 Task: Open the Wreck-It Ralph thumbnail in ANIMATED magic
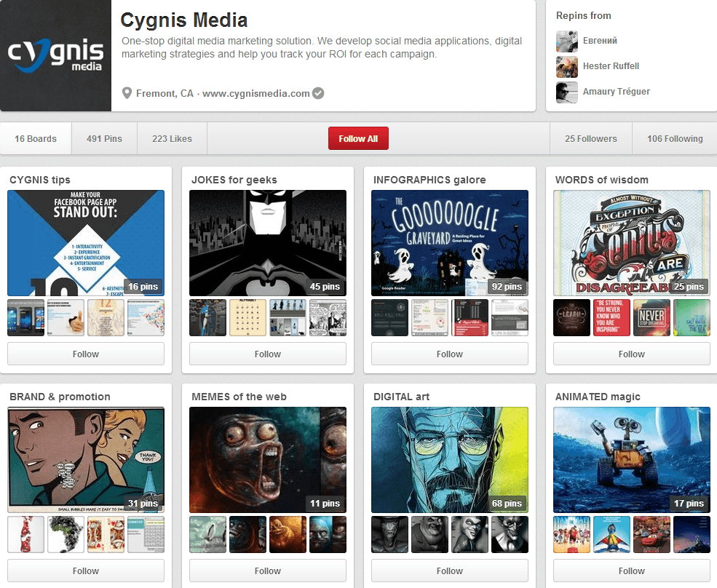click(571, 534)
